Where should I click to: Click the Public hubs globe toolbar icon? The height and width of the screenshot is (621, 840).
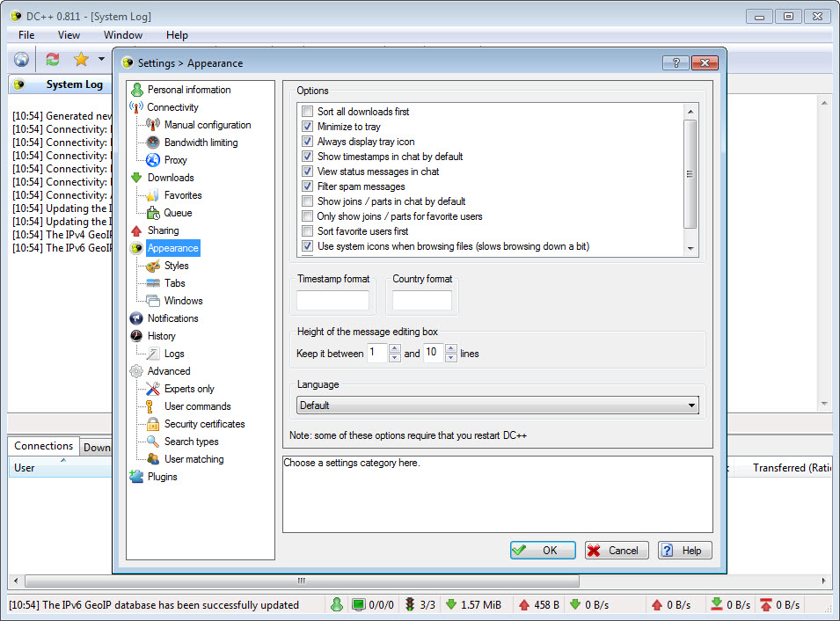(21, 59)
